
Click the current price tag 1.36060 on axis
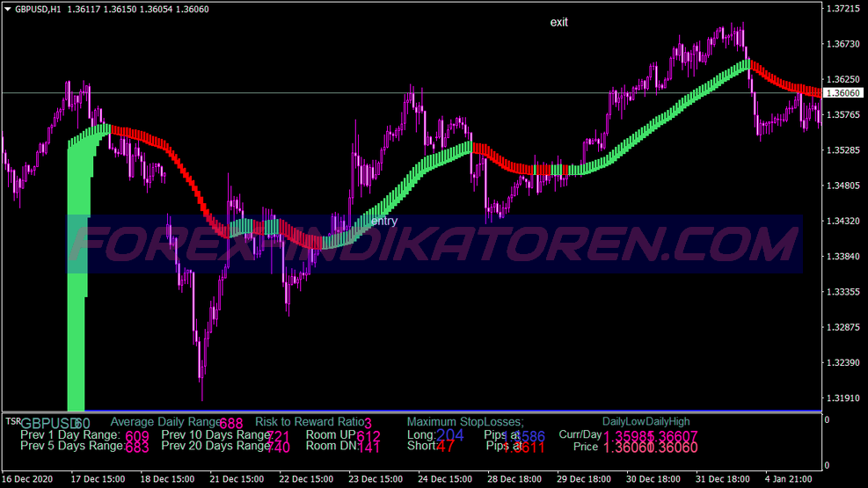pyautogui.click(x=843, y=93)
